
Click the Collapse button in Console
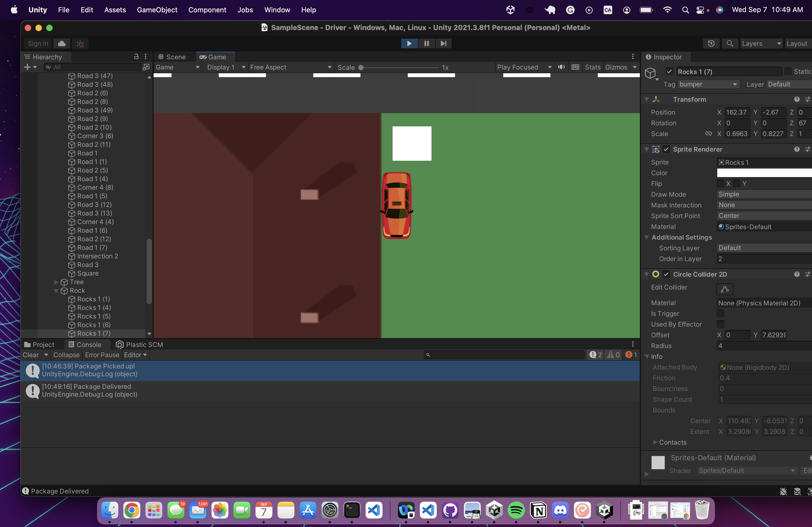tap(66, 355)
